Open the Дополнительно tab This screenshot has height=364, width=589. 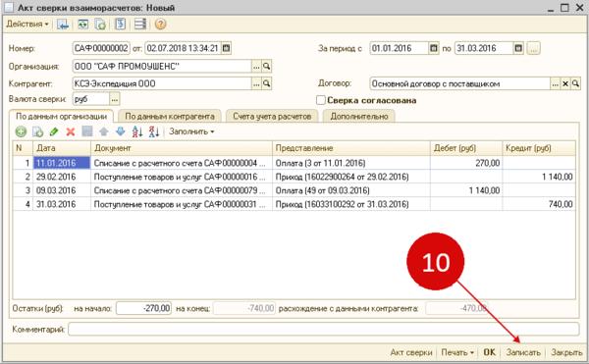click(358, 117)
